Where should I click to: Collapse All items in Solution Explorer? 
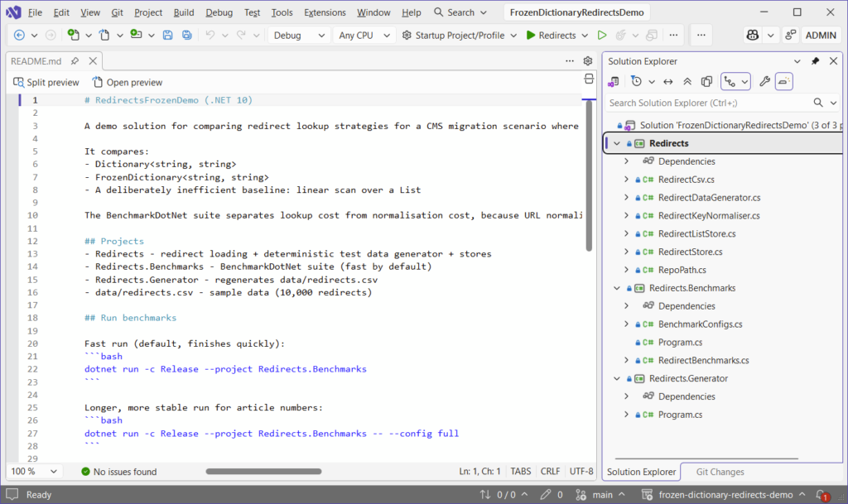point(687,81)
